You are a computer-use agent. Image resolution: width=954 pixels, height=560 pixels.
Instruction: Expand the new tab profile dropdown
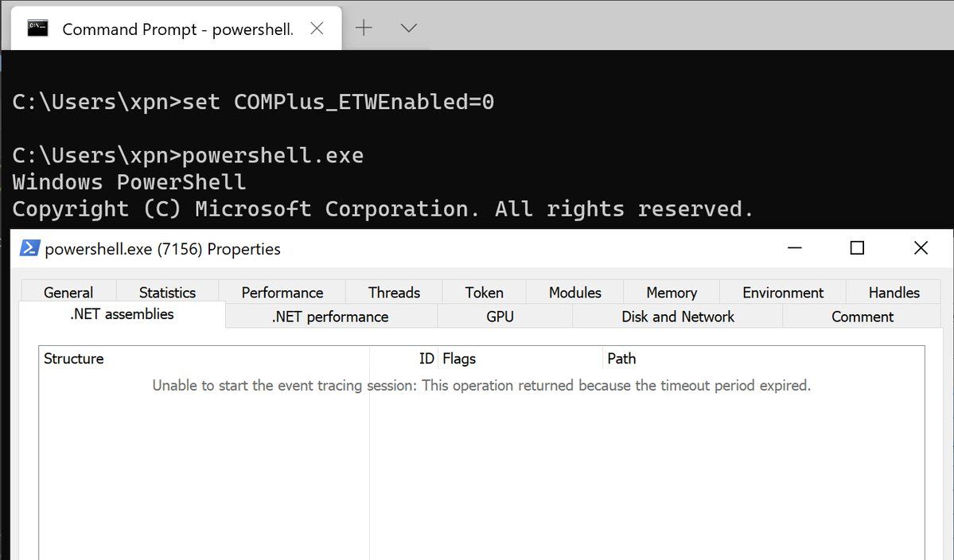click(x=408, y=29)
